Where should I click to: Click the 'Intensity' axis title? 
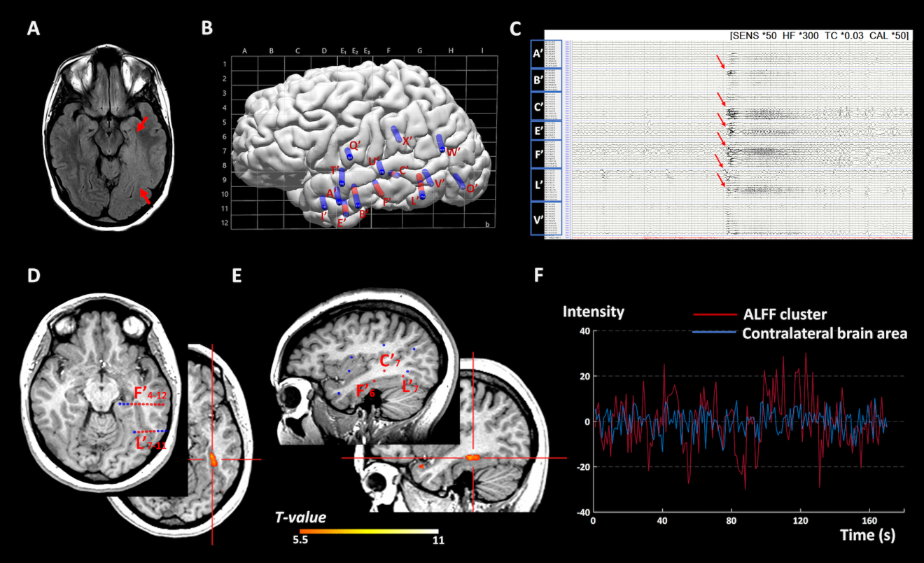(x=594, y=312)
